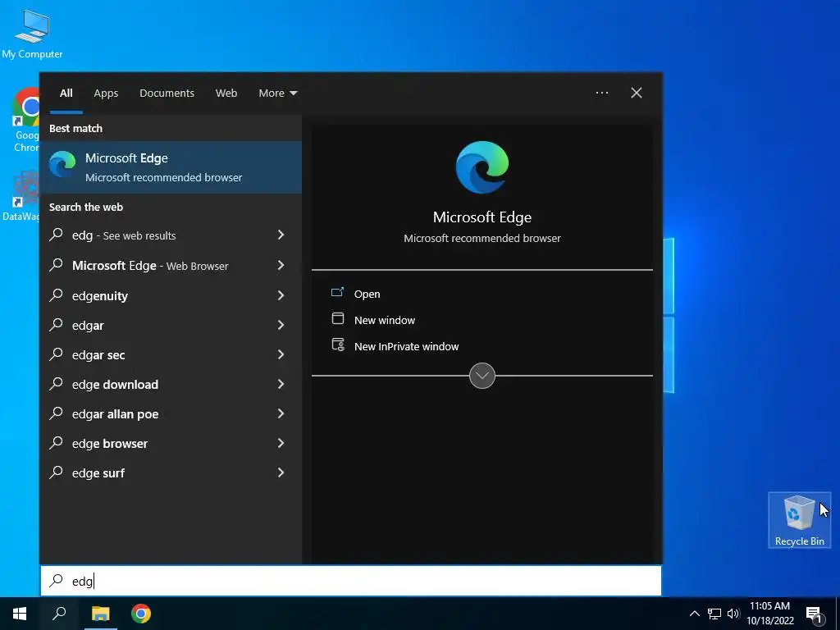Screen dimensions: 840x630
Task: Click the New InPrivate window icon
Action: tap(337, 345)
